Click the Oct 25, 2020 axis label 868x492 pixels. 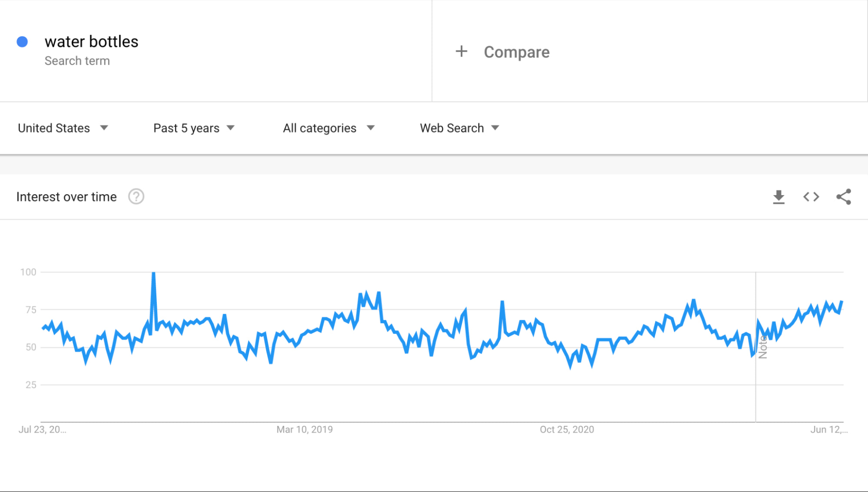coord(567,429)
